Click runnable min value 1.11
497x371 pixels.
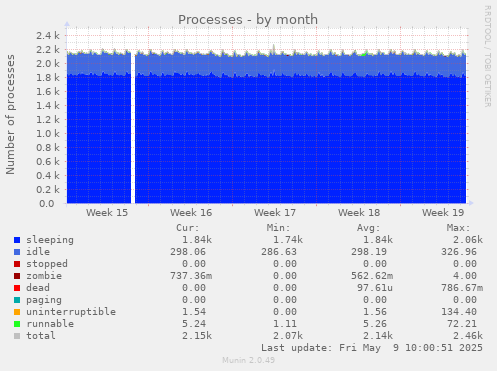point(285,324)
